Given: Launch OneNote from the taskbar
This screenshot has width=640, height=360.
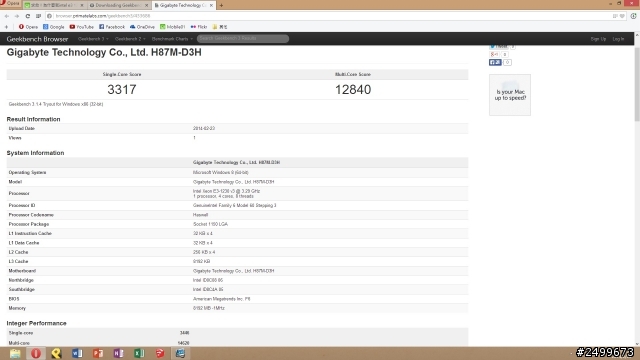Looking at the screenshot, I should [x=118, y=353].
